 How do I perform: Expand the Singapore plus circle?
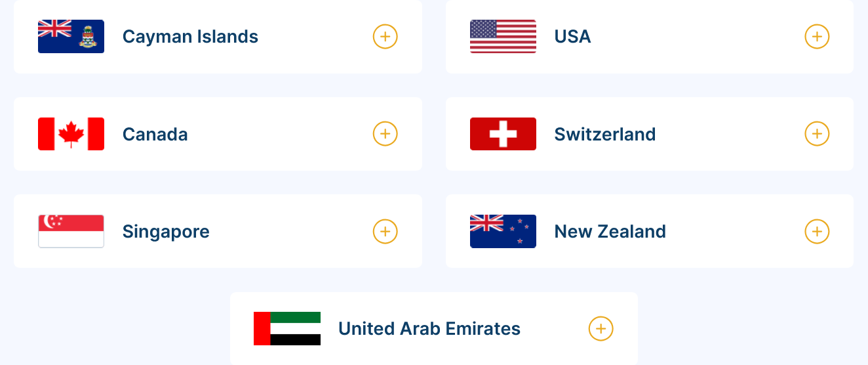pos(385,231)
